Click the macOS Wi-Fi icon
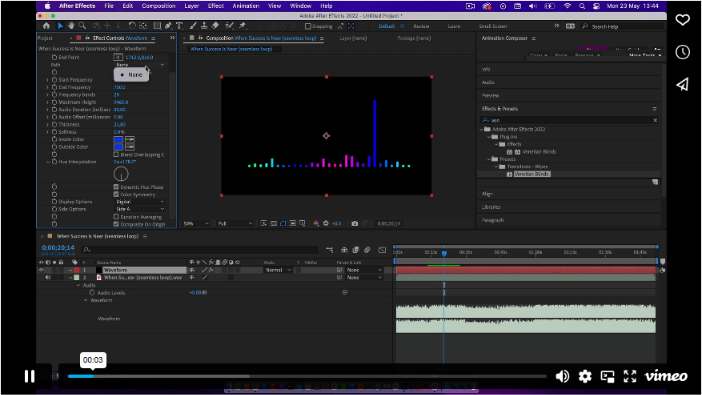The image size is (702, 395). pyautogui.click(x=567, y=6)
